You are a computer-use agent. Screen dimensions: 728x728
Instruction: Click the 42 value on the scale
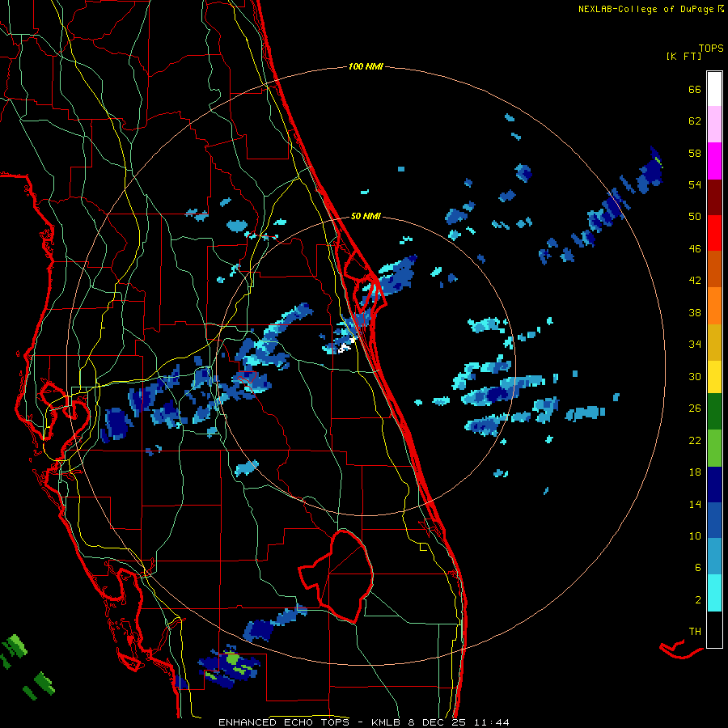[x=695, y=280]
